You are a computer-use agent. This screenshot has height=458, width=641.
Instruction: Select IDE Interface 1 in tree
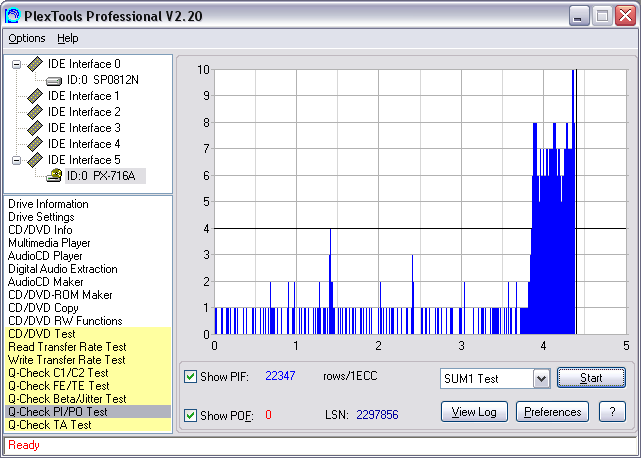click(84, 96)
